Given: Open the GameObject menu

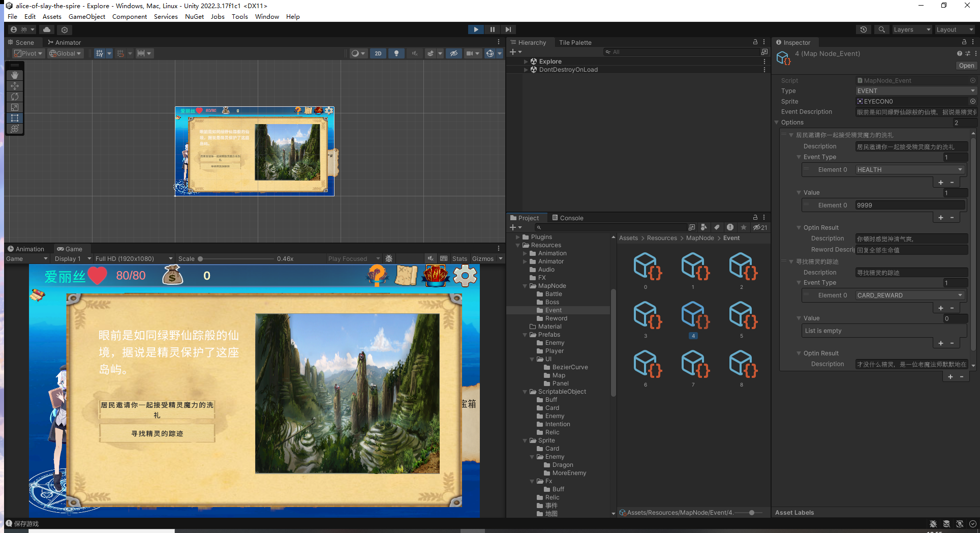Looking at the screenshot, I should (87, 17).
